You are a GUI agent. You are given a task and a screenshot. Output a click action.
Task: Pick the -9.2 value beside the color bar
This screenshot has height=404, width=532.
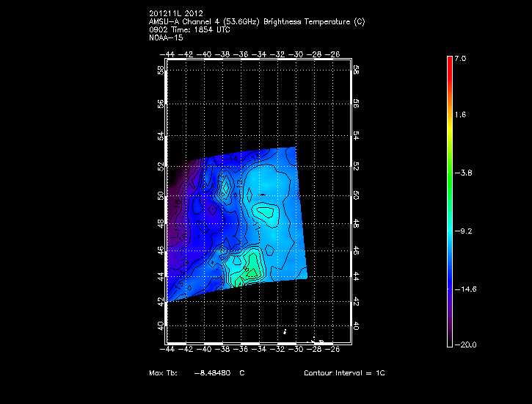pos(464,231)
